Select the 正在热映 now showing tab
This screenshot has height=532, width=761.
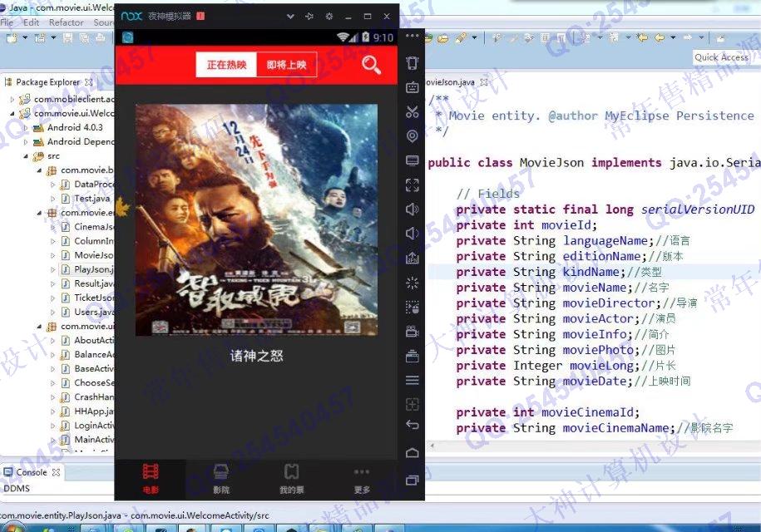pos(226,65)
